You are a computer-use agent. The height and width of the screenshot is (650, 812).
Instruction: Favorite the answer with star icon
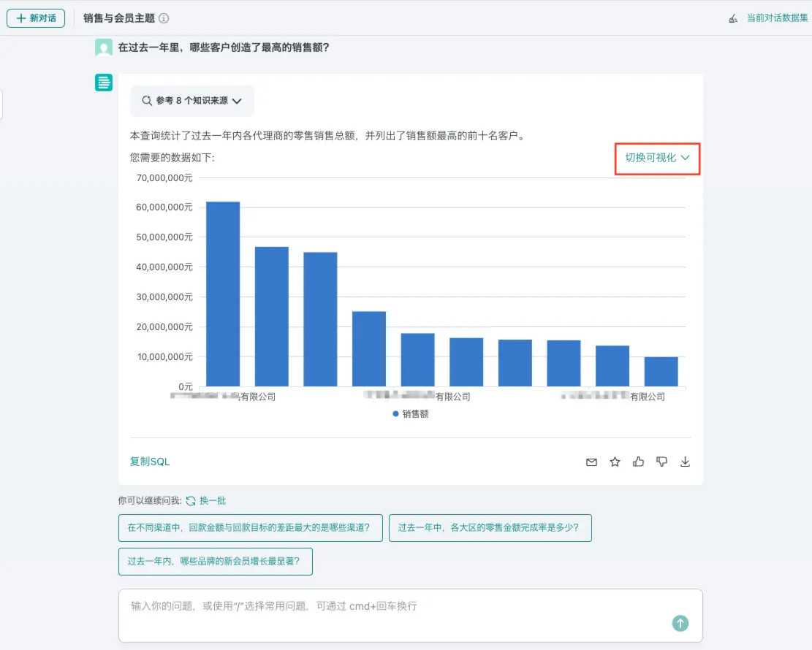coord(615,462)
